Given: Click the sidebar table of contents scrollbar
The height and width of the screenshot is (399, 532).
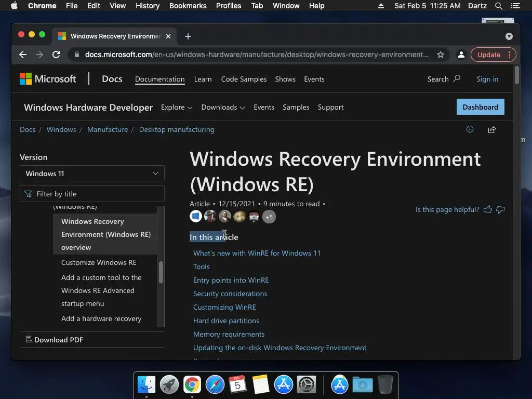Looking at the screenshot, I should (x=161, y=272).
